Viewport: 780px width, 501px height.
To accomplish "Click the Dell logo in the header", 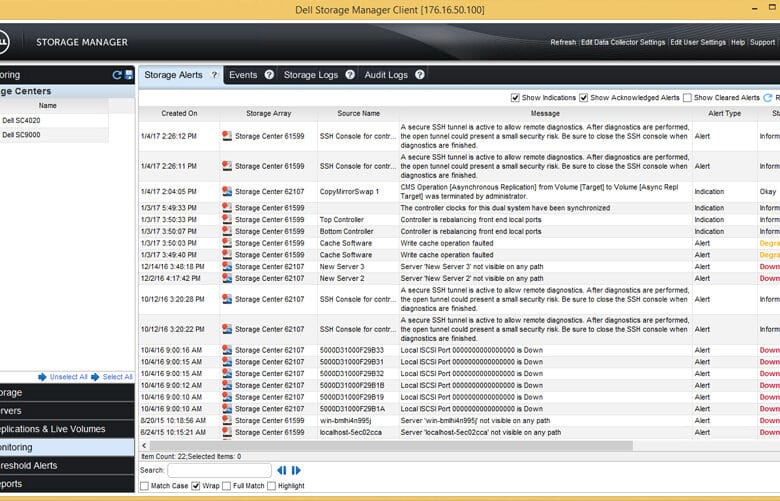I will pos(3,42).
